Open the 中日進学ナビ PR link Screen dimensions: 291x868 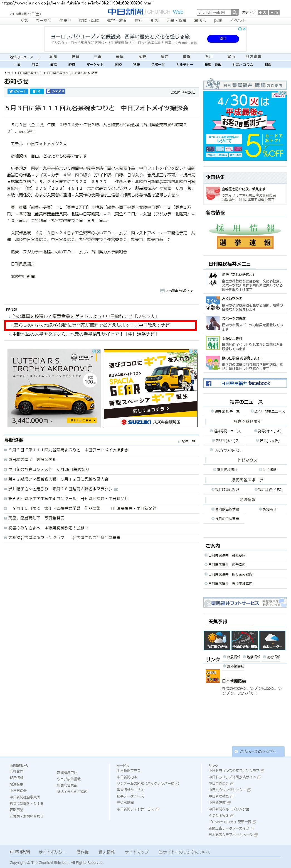click(85, 334)
